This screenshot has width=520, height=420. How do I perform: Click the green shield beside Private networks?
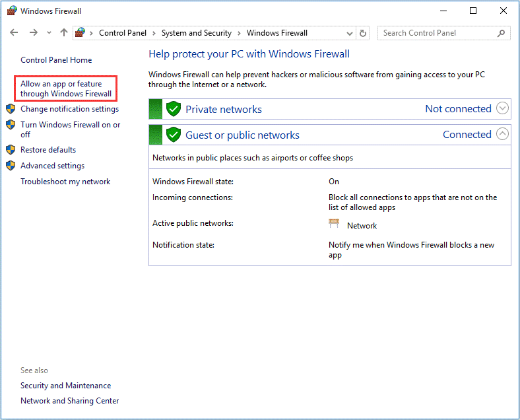click(x=173, y=109)
